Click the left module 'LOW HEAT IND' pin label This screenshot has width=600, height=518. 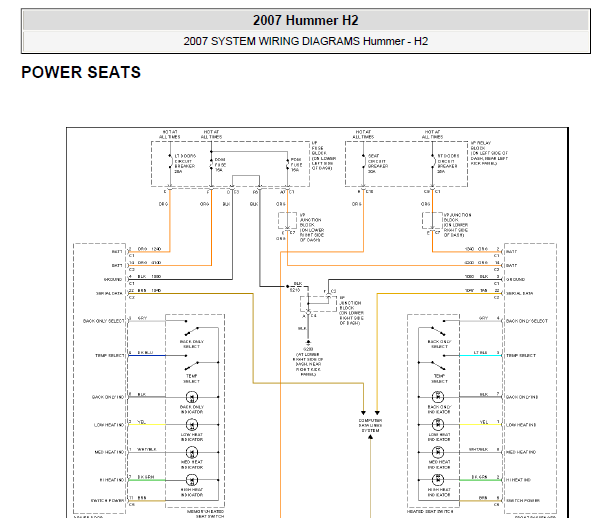(x=109, y=425)
